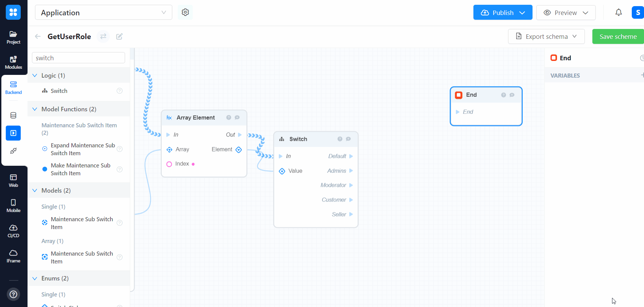Collapse the Logic category
Viewport: 644px width, 307px height.
35,76
